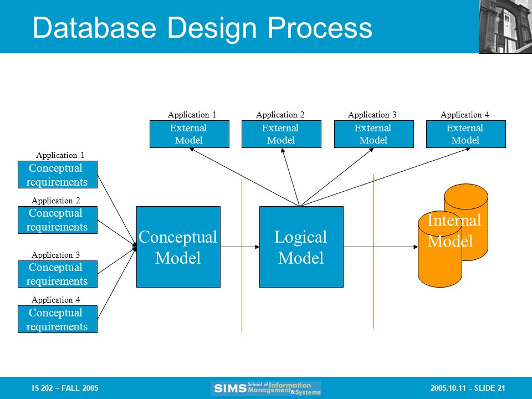Screen dimensions: 532x399
Task: Click Application 1 label above External Model
Action: (192, 115)
